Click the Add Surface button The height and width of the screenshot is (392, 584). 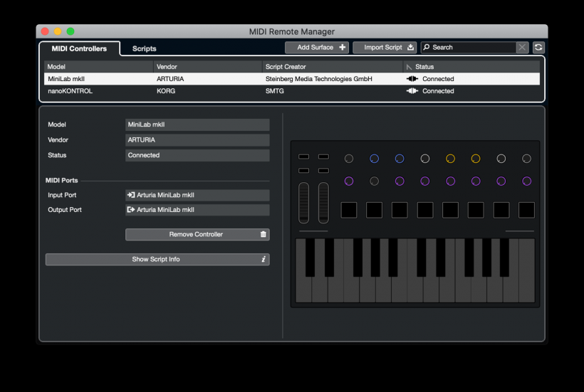coord(317,47)
